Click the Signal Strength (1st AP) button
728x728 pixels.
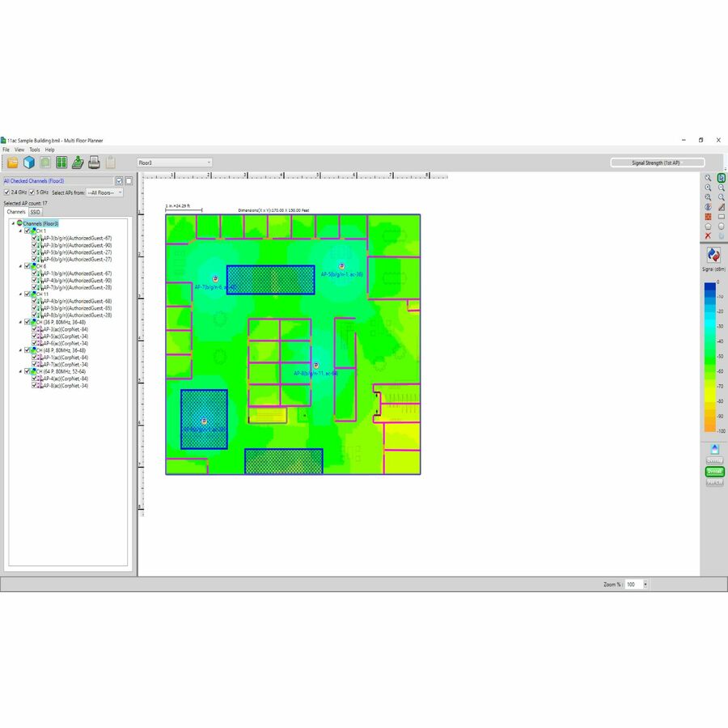click(x=658, y=163)
